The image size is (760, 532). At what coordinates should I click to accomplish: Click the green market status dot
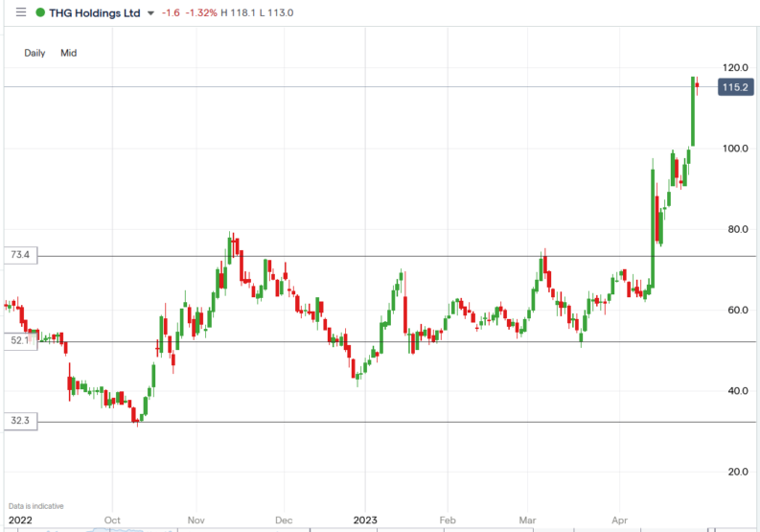[39, 12]
